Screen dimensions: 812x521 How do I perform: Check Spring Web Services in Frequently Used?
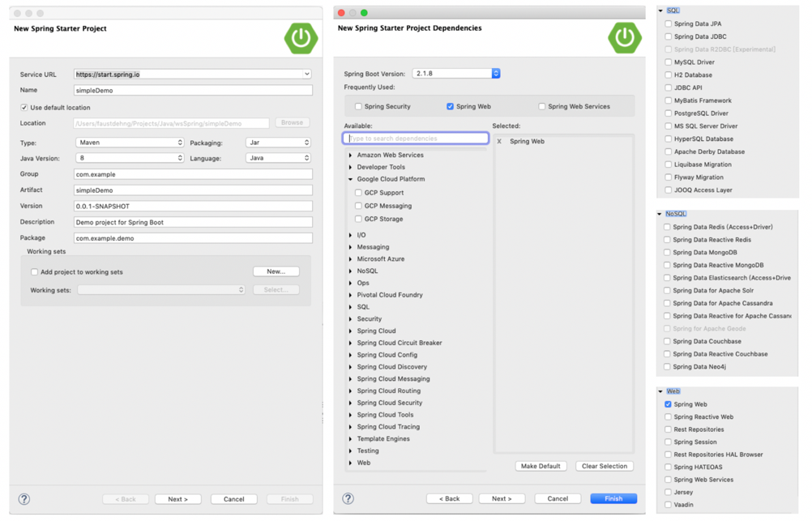tap(541, 107)
